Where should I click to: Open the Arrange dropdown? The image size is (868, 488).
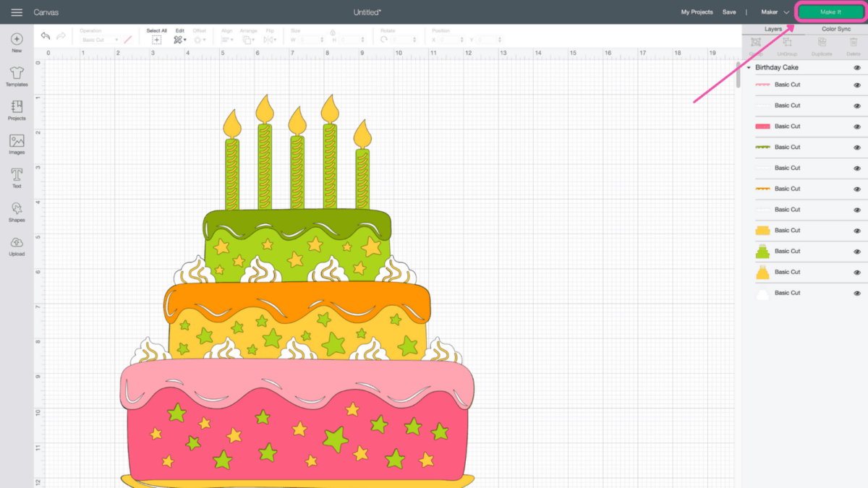pos(248,40)
